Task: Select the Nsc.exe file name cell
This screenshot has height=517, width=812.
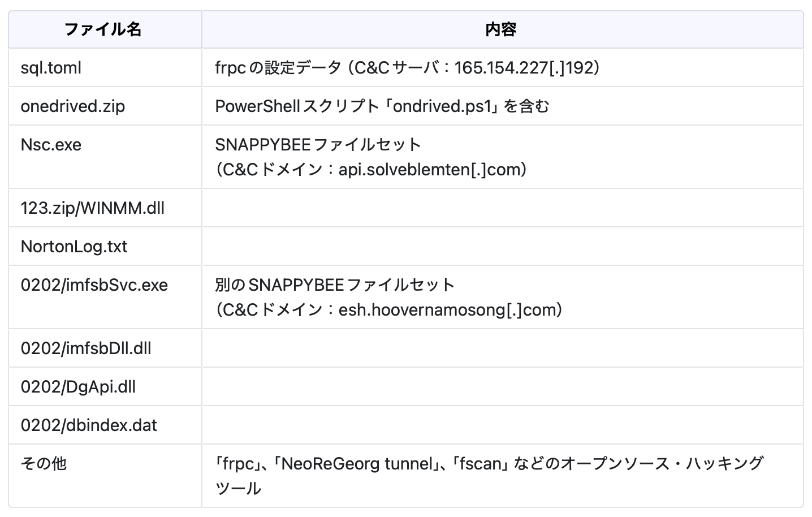Action: coord(51,145)
